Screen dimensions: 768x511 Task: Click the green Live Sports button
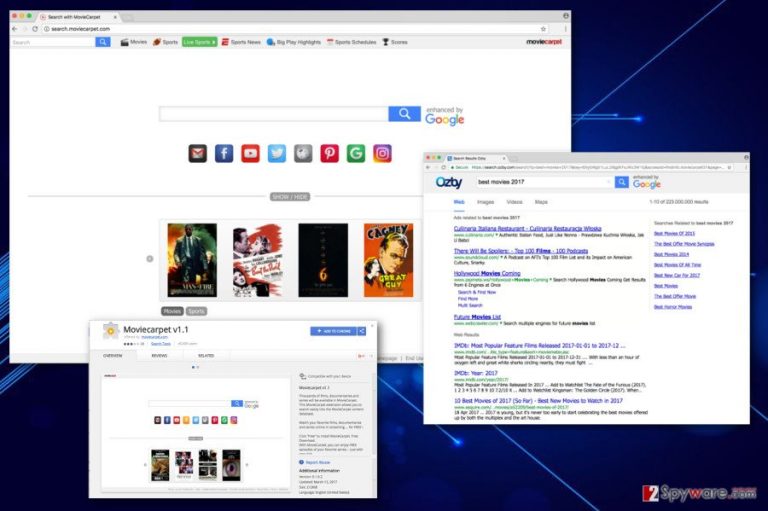[x=199, y=42]
